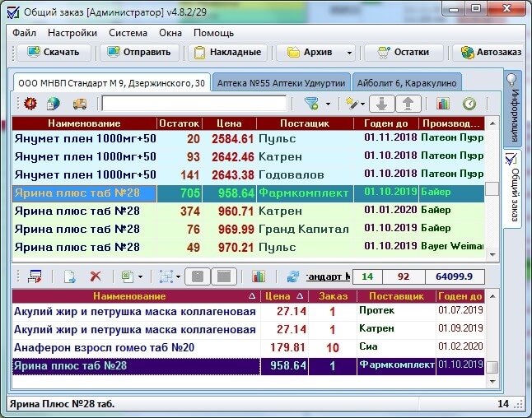Screen dimensions: 532x418
Task: Click the clock icon in upper toolbar
Action: [x=469, y=104]
